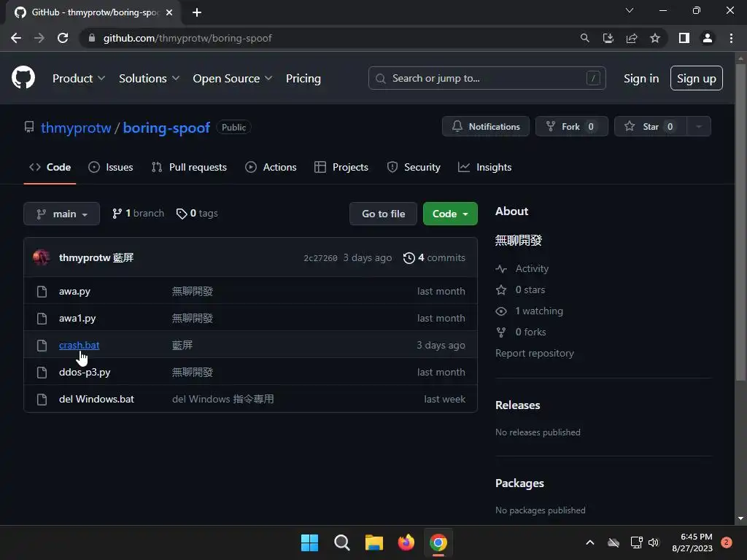View 0 tags list
Image resolution: width=747 pixels, height=560 pixels.
pyautogui.click(x=197, y=214)
